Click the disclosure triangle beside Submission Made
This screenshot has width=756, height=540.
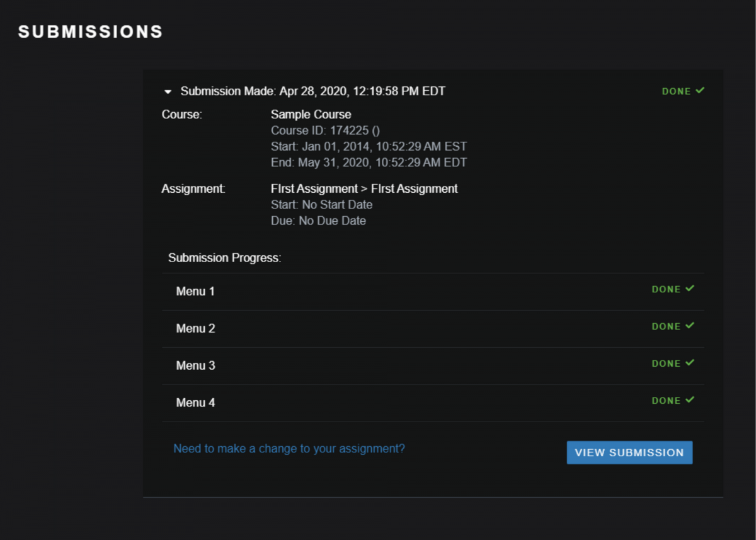[x=168, y=91]
